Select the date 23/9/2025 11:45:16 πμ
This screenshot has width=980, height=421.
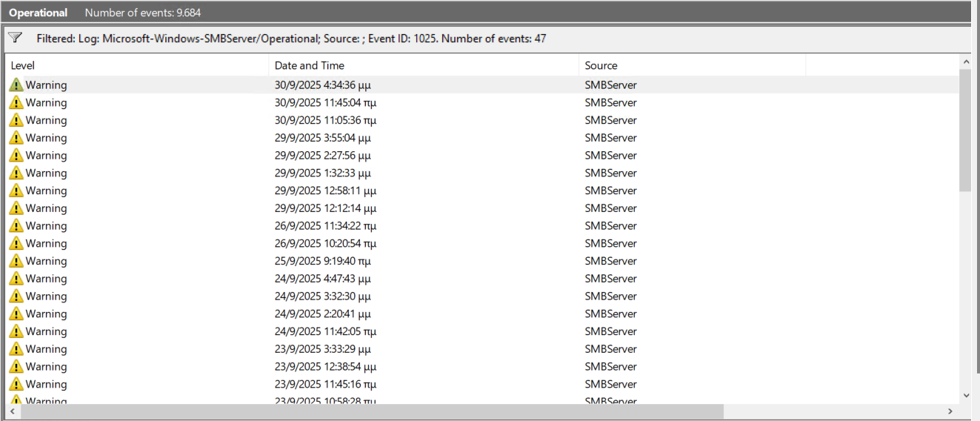coord(325,385)
